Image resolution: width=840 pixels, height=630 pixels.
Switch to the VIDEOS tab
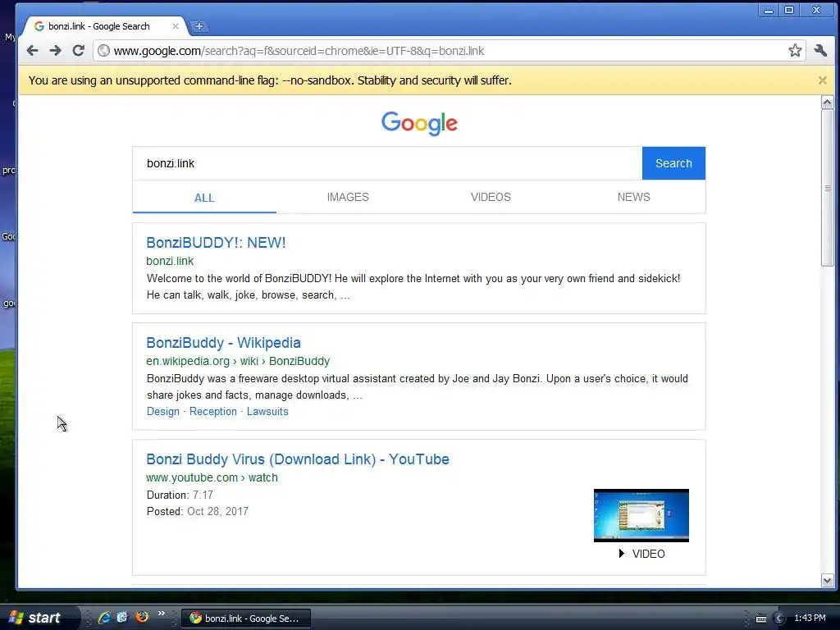[x=491, y=197]
